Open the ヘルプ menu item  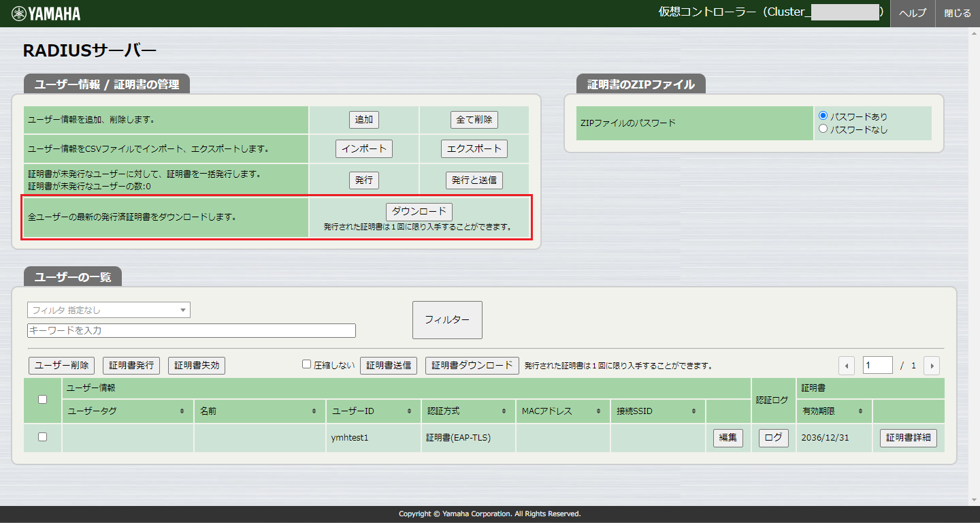tap(912, 13)
